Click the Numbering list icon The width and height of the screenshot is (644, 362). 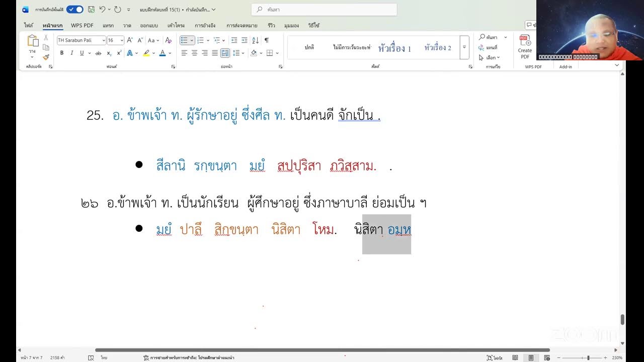200,40
